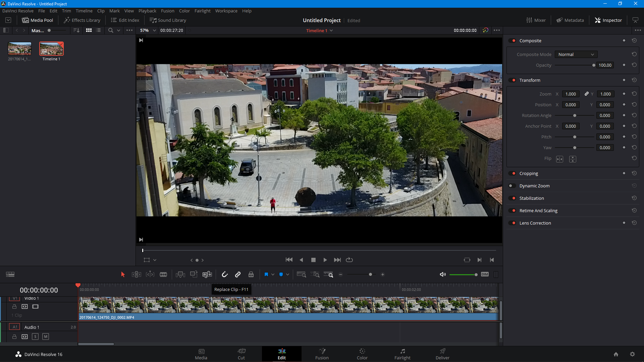Lock the Video 1 track
This screenshot has height=362, width=644.
[14, 307]
